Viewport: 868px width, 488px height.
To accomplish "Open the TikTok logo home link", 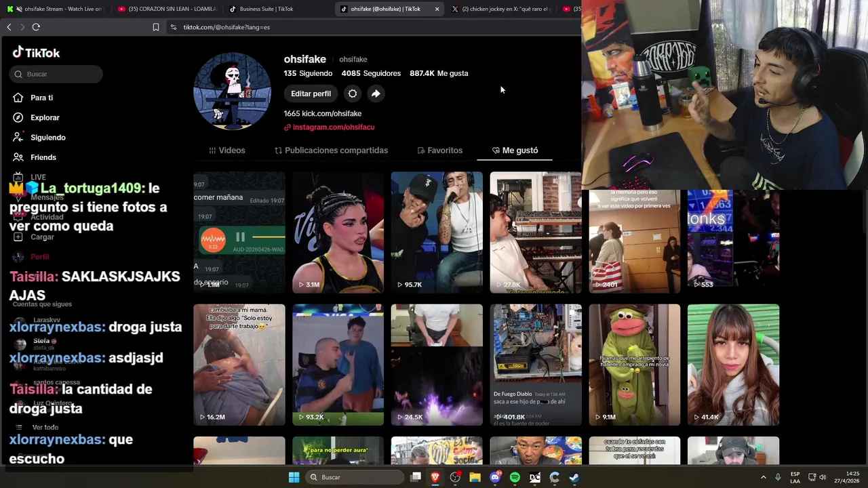I will coord(37,53).
